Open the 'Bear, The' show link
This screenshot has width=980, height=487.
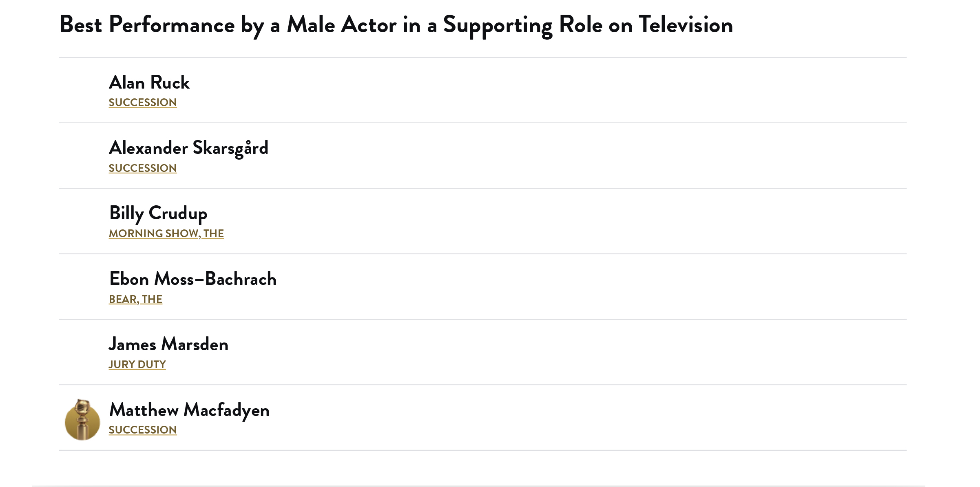tap(135, 299)
